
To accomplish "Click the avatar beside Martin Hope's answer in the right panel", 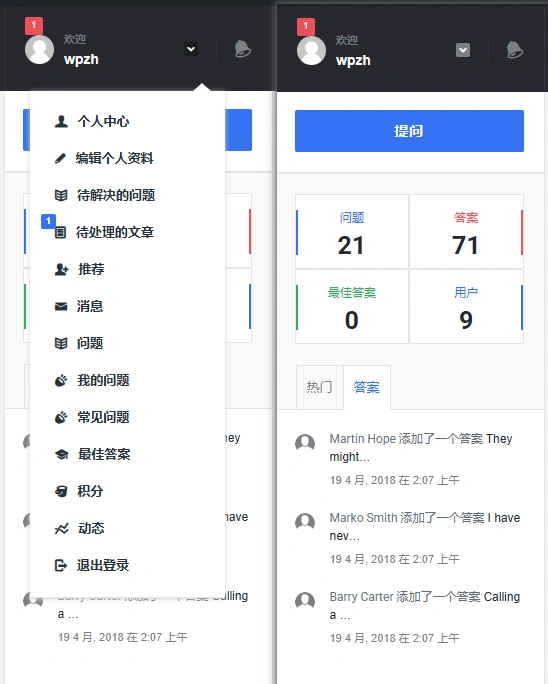I will (305, 443).
